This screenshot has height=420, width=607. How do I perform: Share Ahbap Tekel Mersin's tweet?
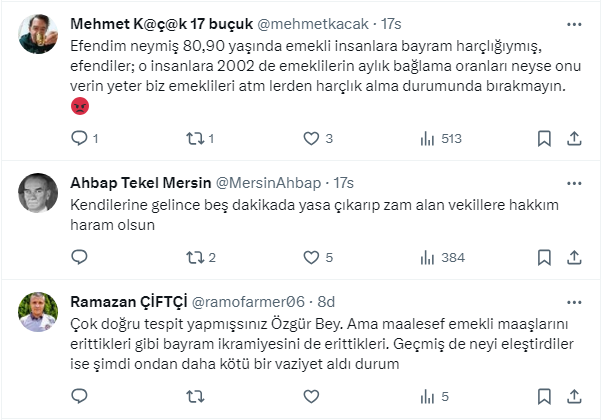575,257
